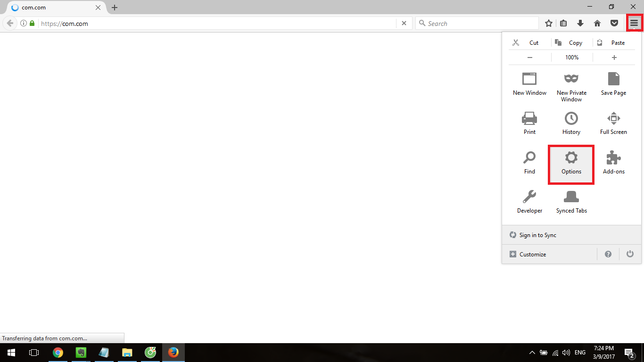The height and width of the screenshot is (362, 644).
Task: Open the Developer tools menu
Action: pos(529,202)
